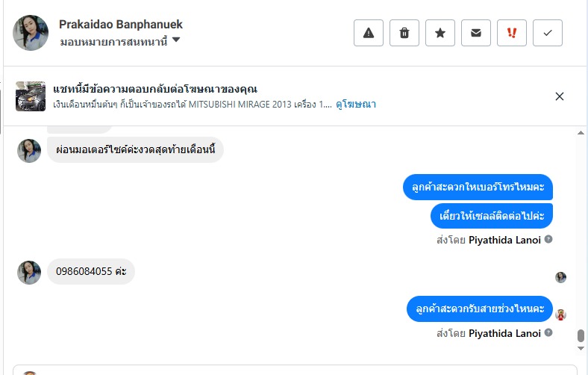The width and height of the screenshot is (588, 375).
Task: Click the chat scrollbar thumb
Action: tap(581, 335)
